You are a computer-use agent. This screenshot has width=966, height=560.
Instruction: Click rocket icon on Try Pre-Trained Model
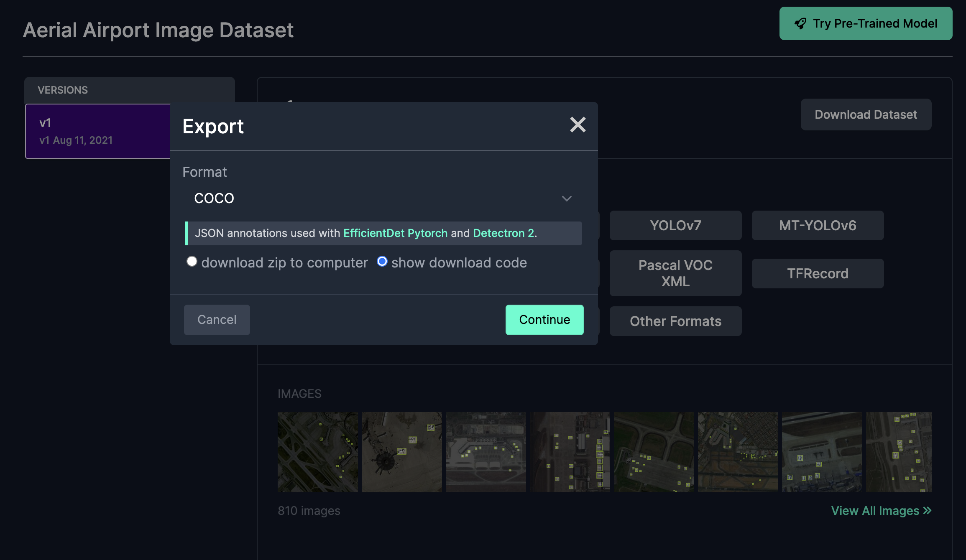point(800,24)
